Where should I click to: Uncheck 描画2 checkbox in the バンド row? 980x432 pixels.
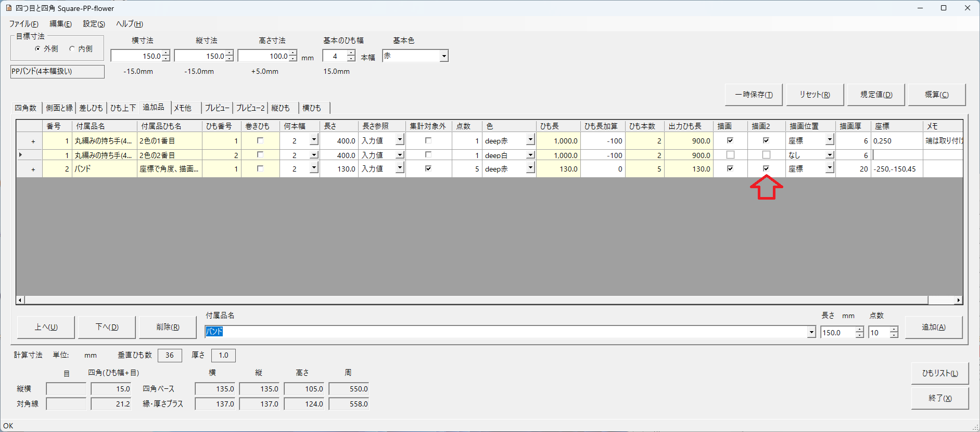(x=766, y=168)
